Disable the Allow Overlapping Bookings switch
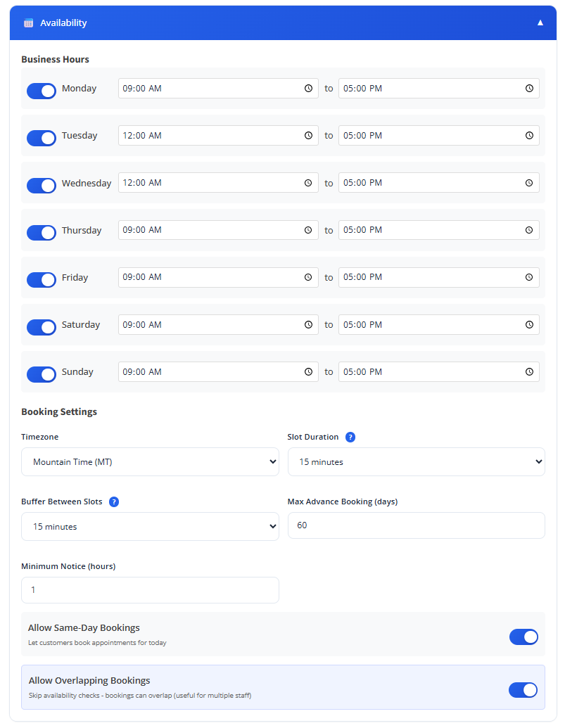Image resolution: width=565 pixels, height=728 pixels. tap(523, 689)
